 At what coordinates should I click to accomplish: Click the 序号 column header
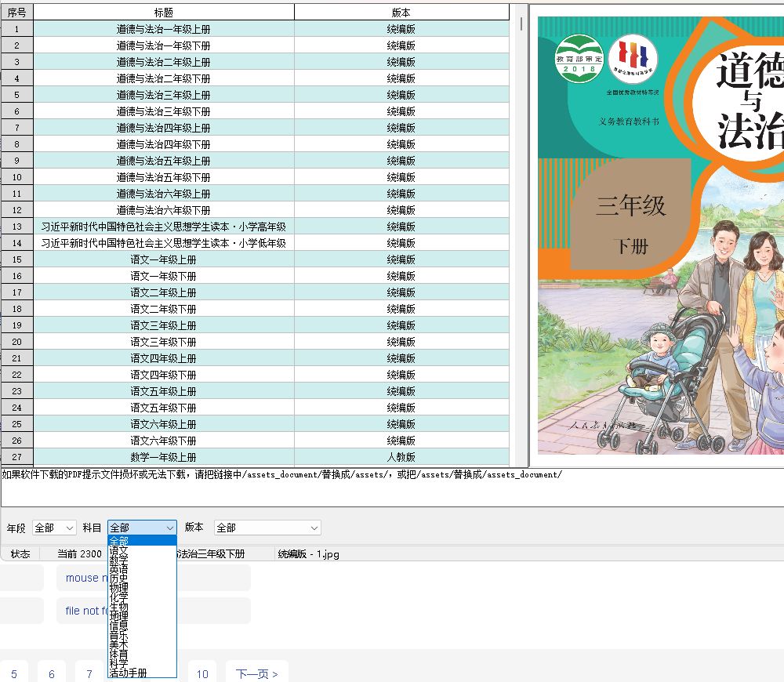pyautogui.click(x=16, y=13)
